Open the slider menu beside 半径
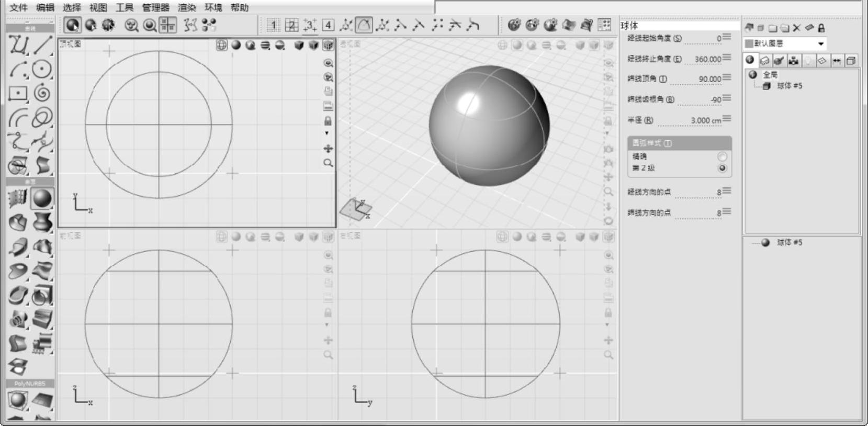The height and width of the screenshot is (426, 868). 727,119
